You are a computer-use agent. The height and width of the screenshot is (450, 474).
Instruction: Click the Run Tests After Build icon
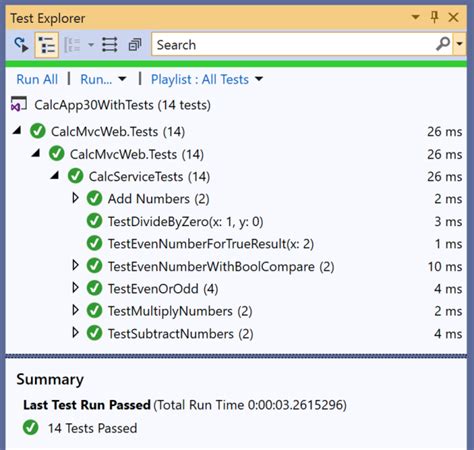(x=21, y=45)
